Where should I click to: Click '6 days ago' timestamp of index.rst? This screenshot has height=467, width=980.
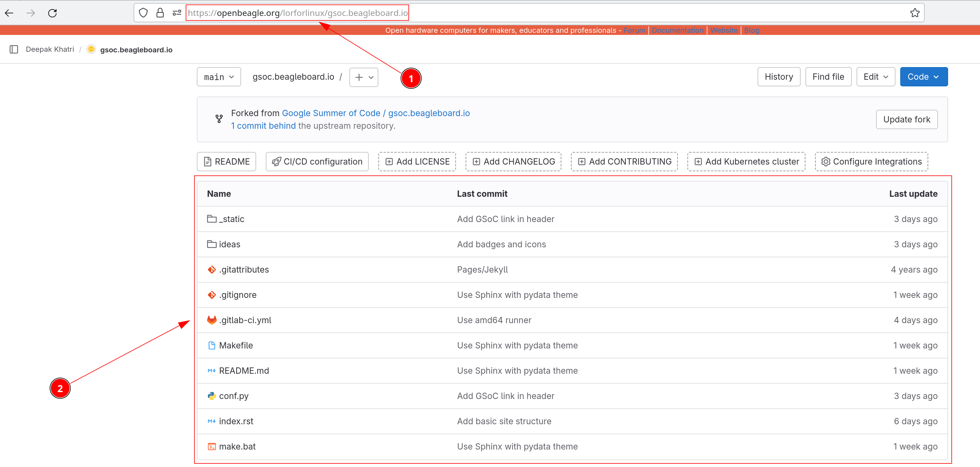(915, 421)
